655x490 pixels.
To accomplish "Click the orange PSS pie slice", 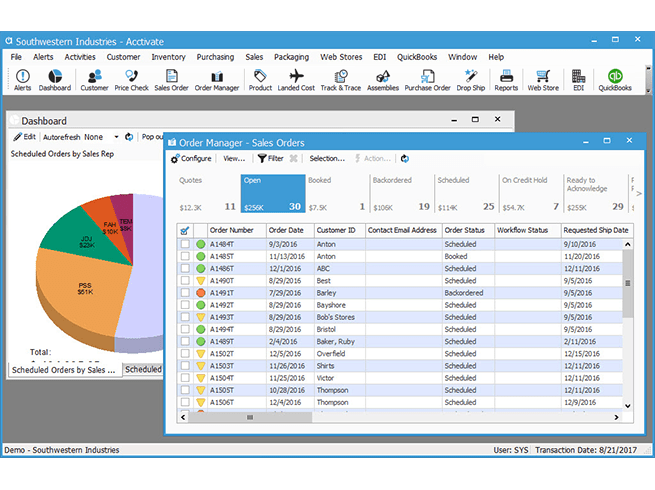I will click(x=84, y=292).
